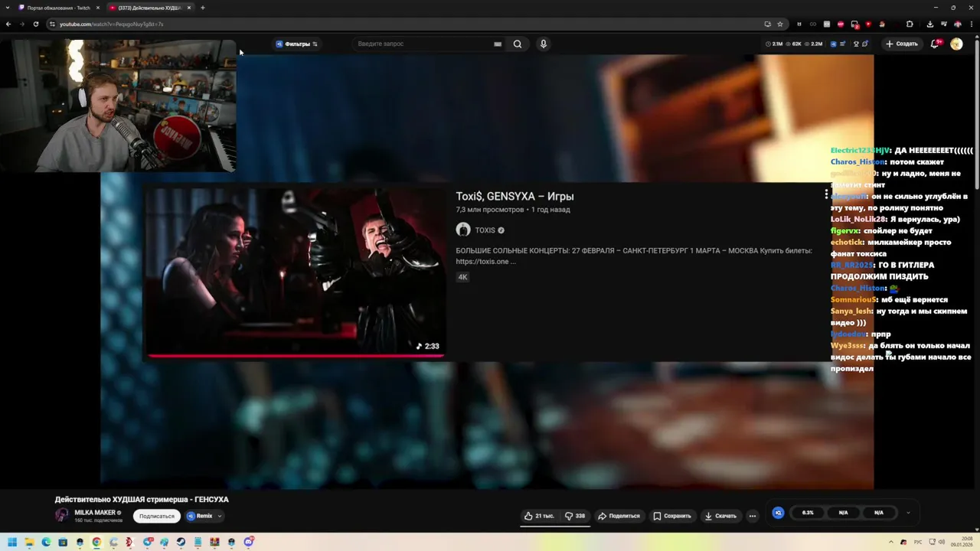The image size is (980, 551).
Task: Go back with the browser back arrow
Action: [x=8, y=24]
